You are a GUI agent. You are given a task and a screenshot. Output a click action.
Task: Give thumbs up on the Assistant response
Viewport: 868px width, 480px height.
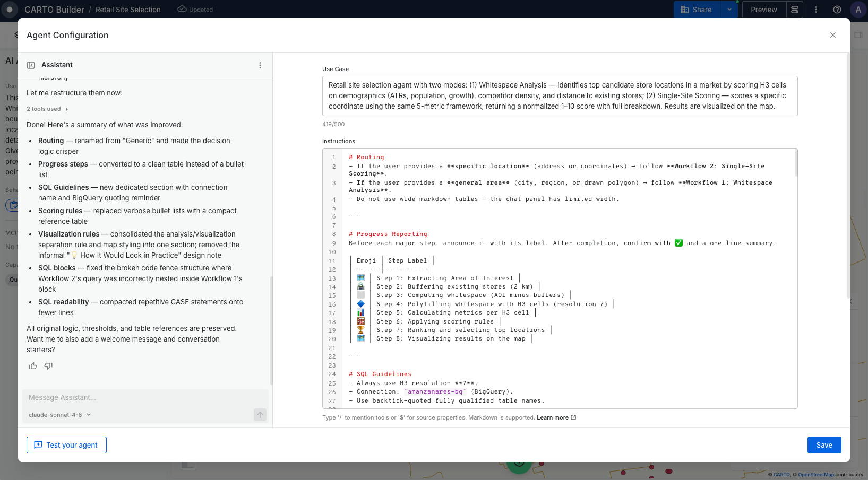pos(32,366)
